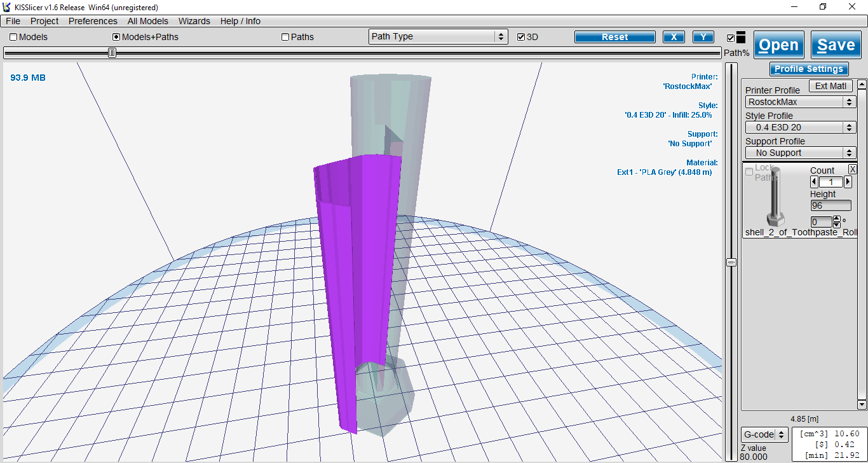
Task: Decrease rotation angle with down arrow
Action: pyautogui.click(x=836, y=225)
